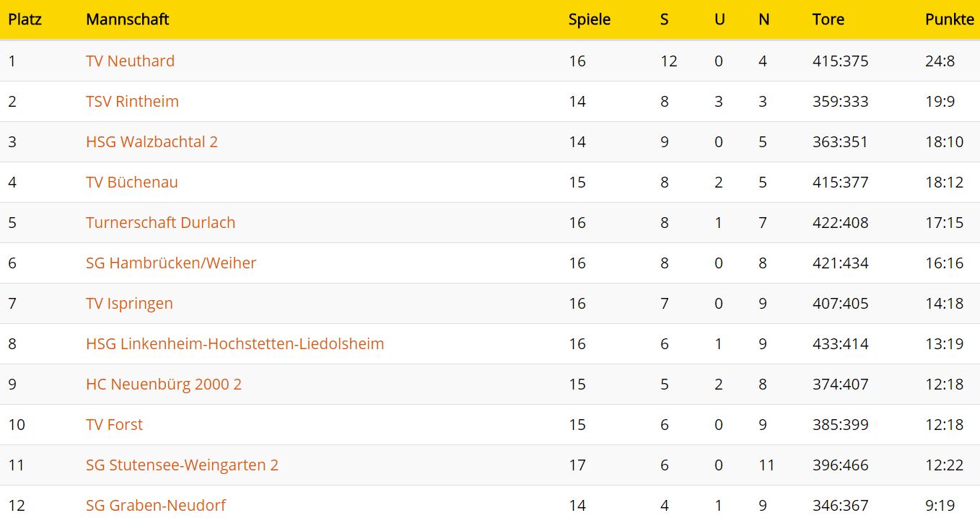The image size is (980, 518).
Task: Open the TSV Rintheim team page
Action: (x=132, y=101)
